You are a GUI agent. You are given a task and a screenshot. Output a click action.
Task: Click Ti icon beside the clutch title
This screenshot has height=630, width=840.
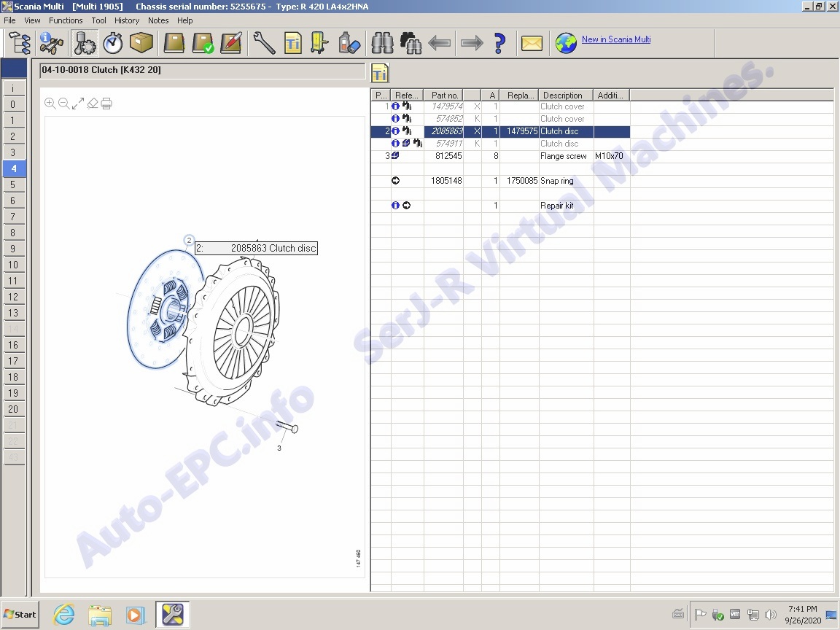[x=379, y=73]
